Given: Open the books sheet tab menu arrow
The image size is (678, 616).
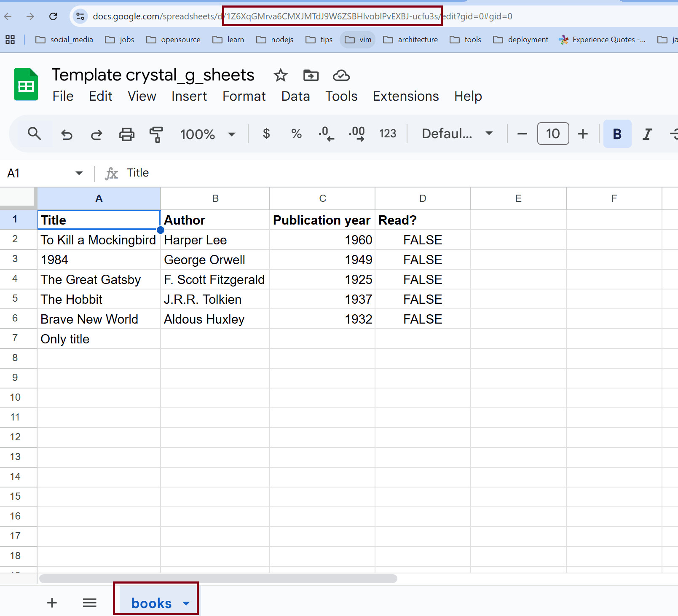Looking at the screenshot, I should coord(186,603).
